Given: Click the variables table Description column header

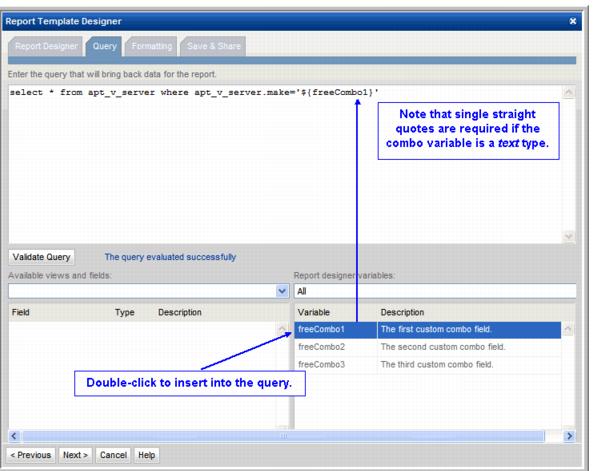Looking at the screenshot, I should 402,312.
